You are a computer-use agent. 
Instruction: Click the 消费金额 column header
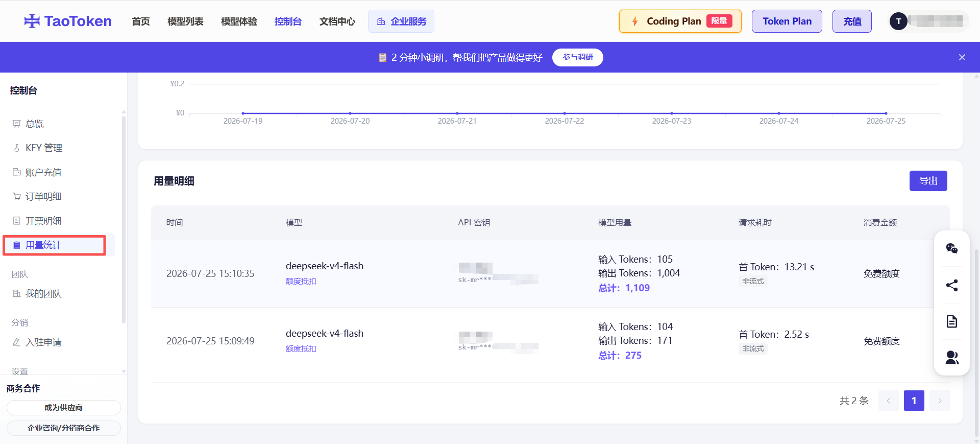pos(880,223)
